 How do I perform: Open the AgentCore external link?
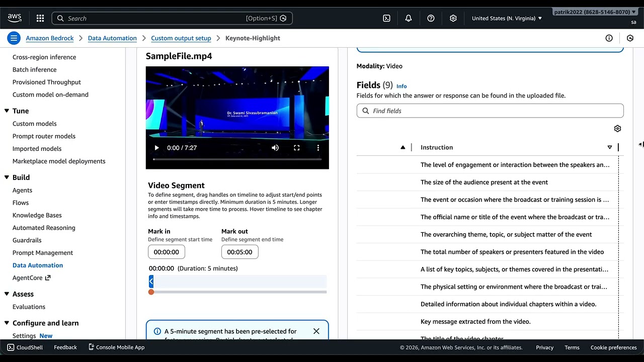coord(31,278)
